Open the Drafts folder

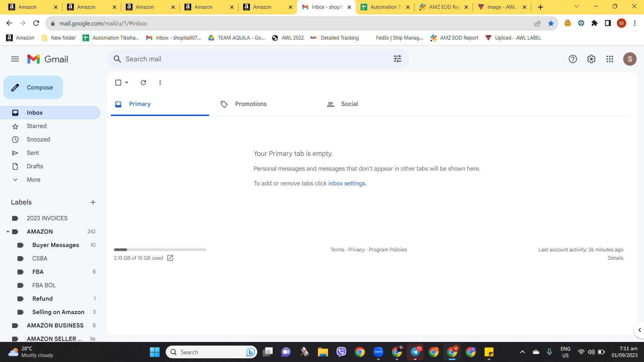(50, 166)
